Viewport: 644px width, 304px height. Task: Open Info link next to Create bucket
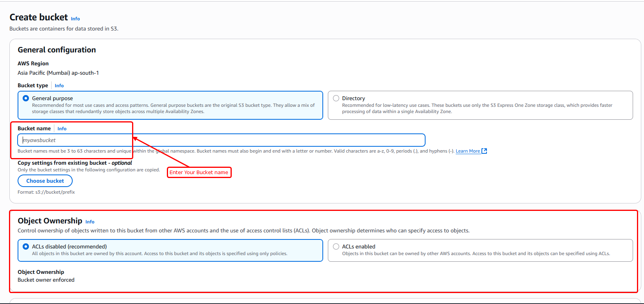point(75,19)
